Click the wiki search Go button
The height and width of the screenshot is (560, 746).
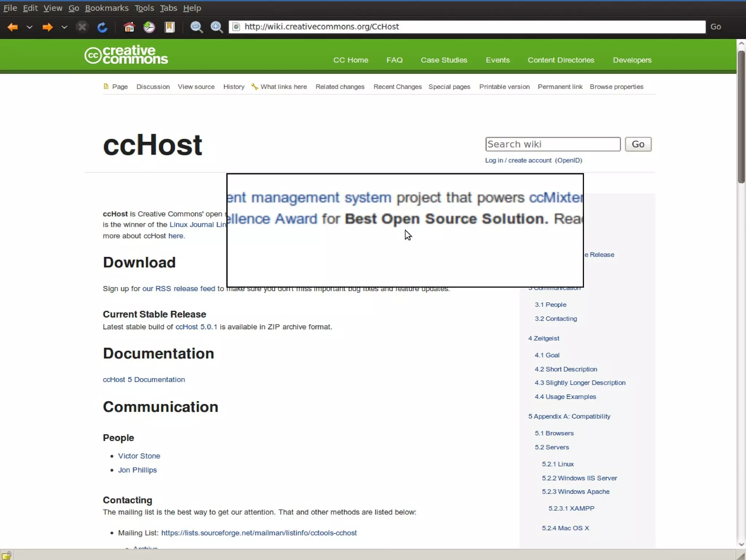click(638, 144)
